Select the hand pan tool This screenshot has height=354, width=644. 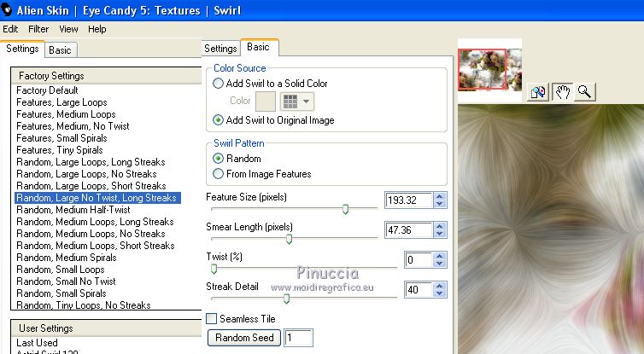[x=562, y=92]
